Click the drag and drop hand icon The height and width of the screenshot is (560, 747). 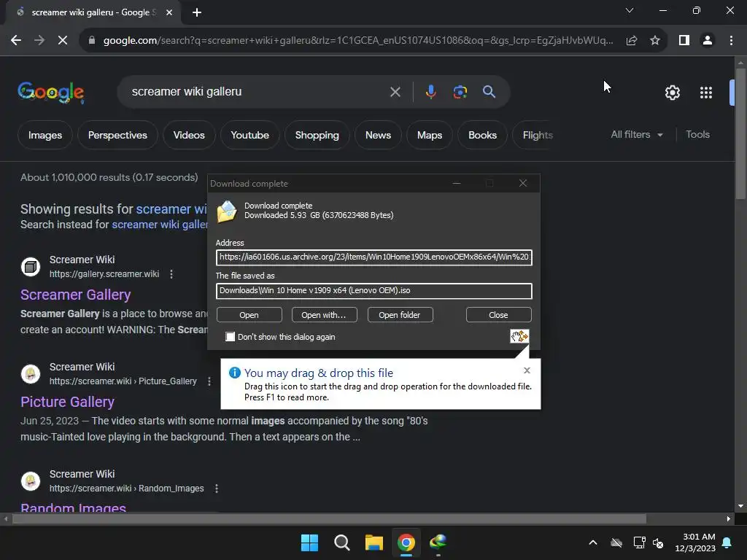tap(519, 337)
